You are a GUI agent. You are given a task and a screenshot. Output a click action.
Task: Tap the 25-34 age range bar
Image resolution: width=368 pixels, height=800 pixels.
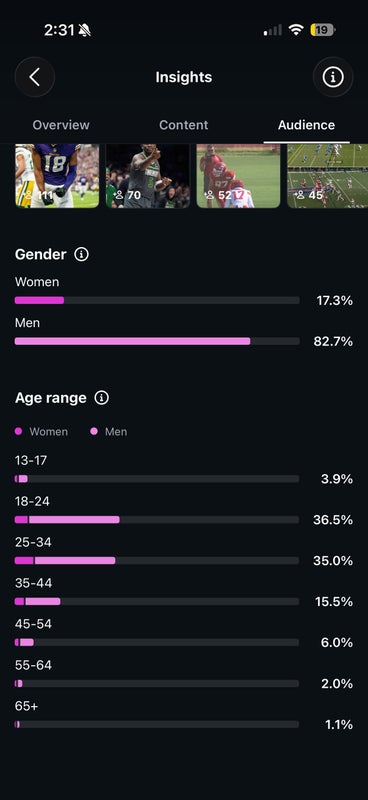point(157,560)
